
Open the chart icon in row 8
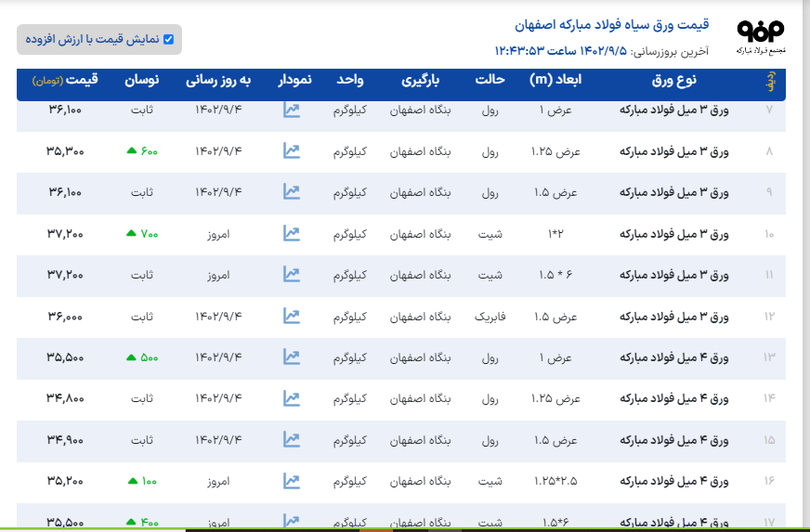pyautogui.click(x=292, y=150)
